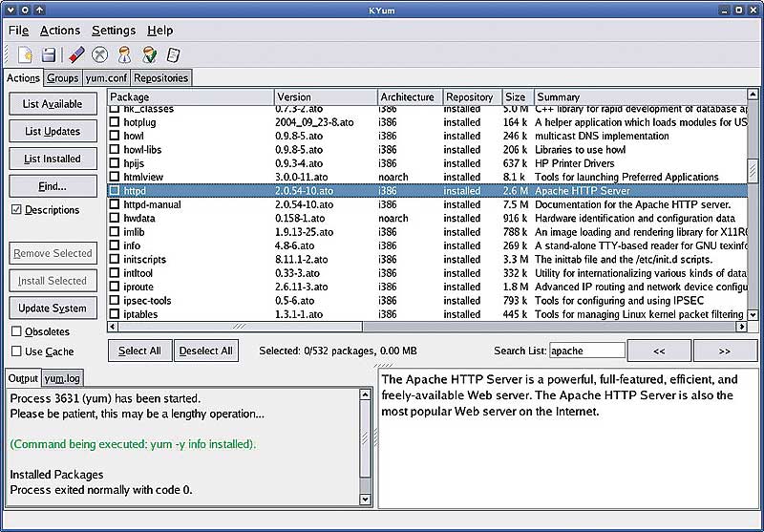Viewport: 764px width, 532px height.
Task: Click the new document toolbar icon
Action: point(25,54)
